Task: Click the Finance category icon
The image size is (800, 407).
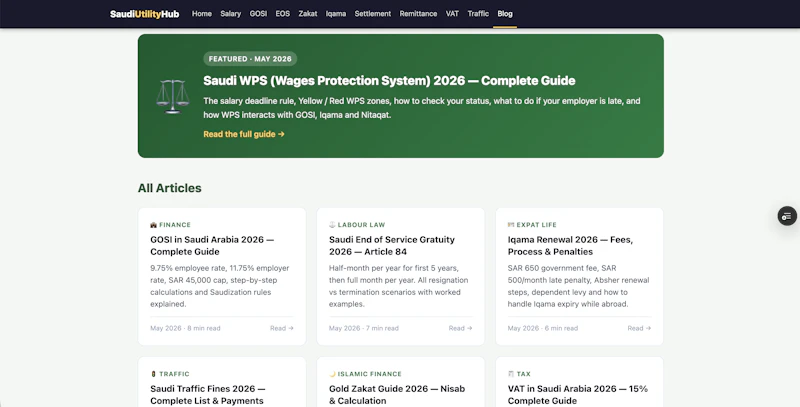Action: click(x=154, y=225)
